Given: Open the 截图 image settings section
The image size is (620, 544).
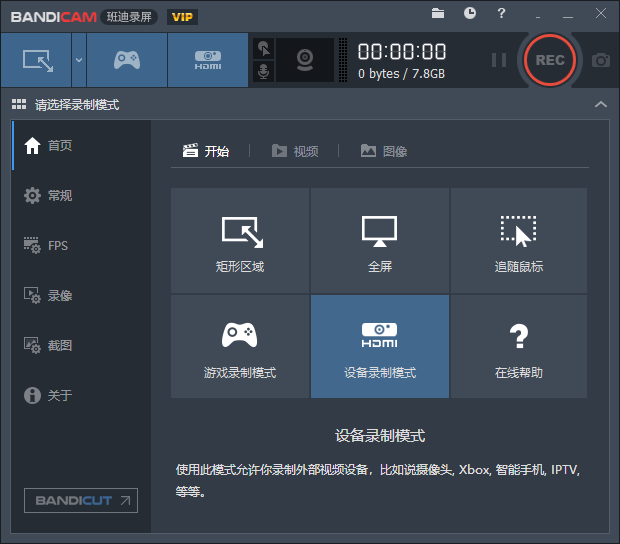Looking at the screenshot, I should tap(81, 346).
